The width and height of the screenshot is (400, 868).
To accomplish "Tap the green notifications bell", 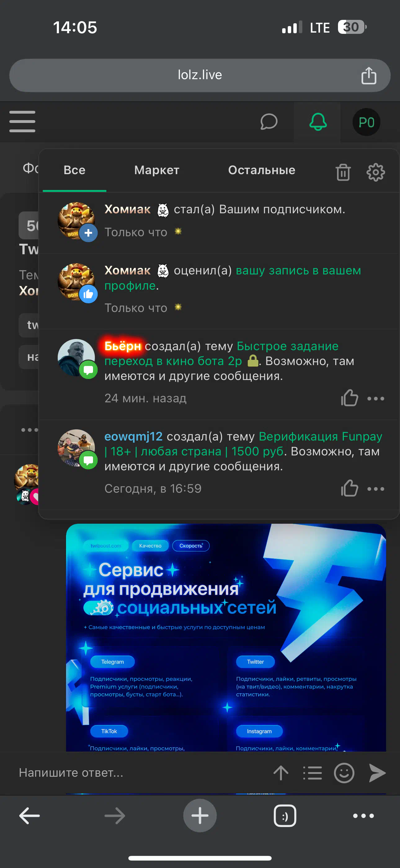I will coord(318,122).
